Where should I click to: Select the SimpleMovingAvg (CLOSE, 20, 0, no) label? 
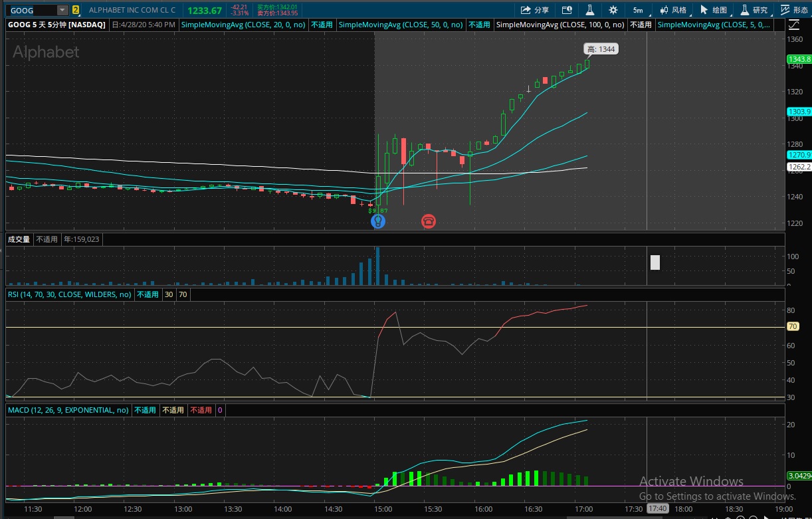pyautogui.click(x=244, y=25)
